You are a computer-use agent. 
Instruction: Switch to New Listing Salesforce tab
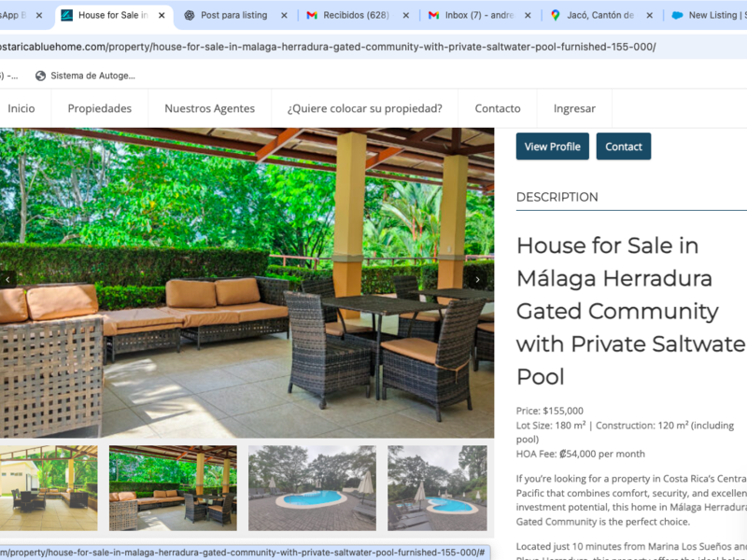click(x=709, y=15)
